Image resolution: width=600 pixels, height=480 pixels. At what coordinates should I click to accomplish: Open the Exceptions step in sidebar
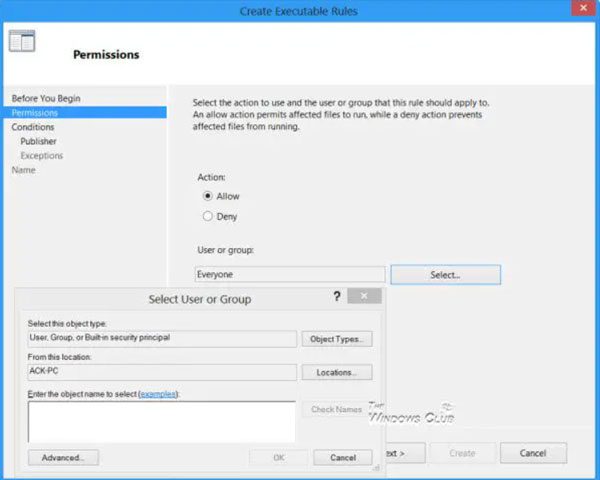(42, 155)
